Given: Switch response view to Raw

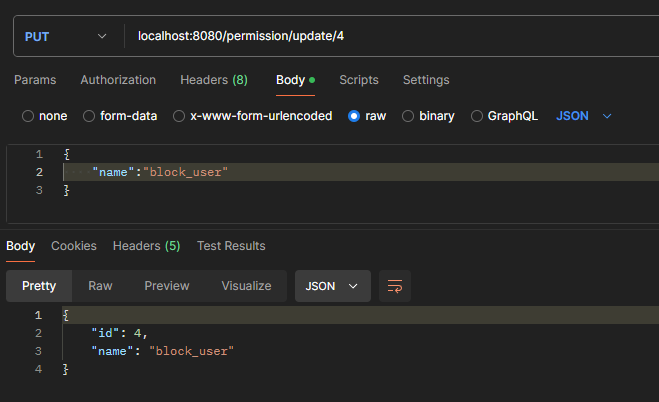Looking at the screenshot, I should [x=100, y=286].
